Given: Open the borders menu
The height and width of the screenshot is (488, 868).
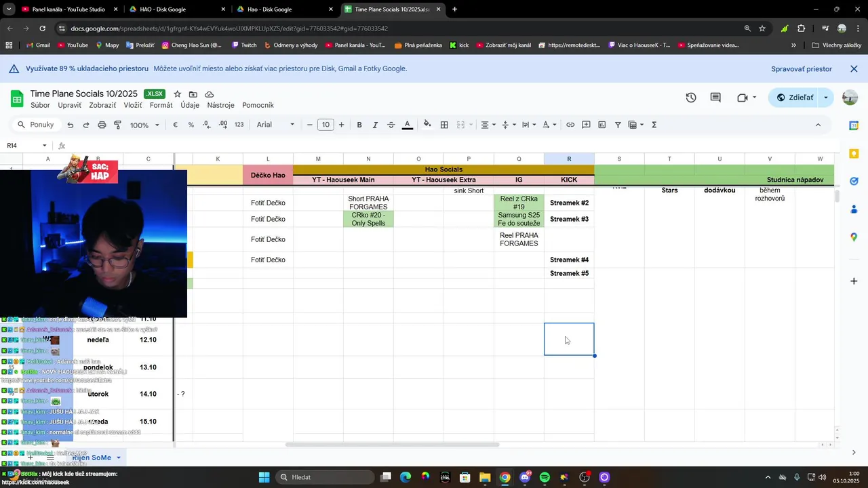Looking at the screenshot, I should [444, 125].
